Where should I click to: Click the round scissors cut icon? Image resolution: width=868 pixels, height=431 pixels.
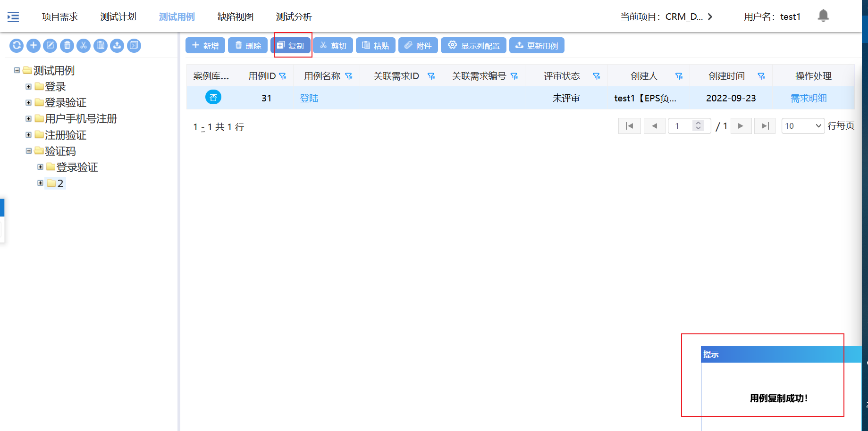[84, 46]
